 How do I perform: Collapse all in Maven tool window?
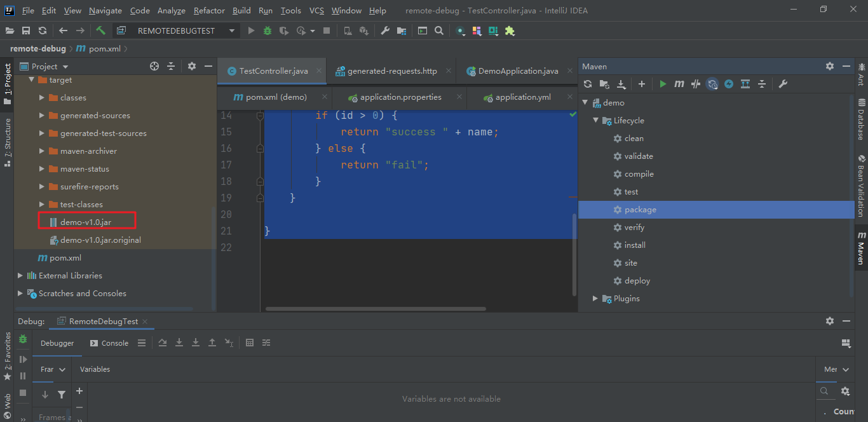click(762, 84)
